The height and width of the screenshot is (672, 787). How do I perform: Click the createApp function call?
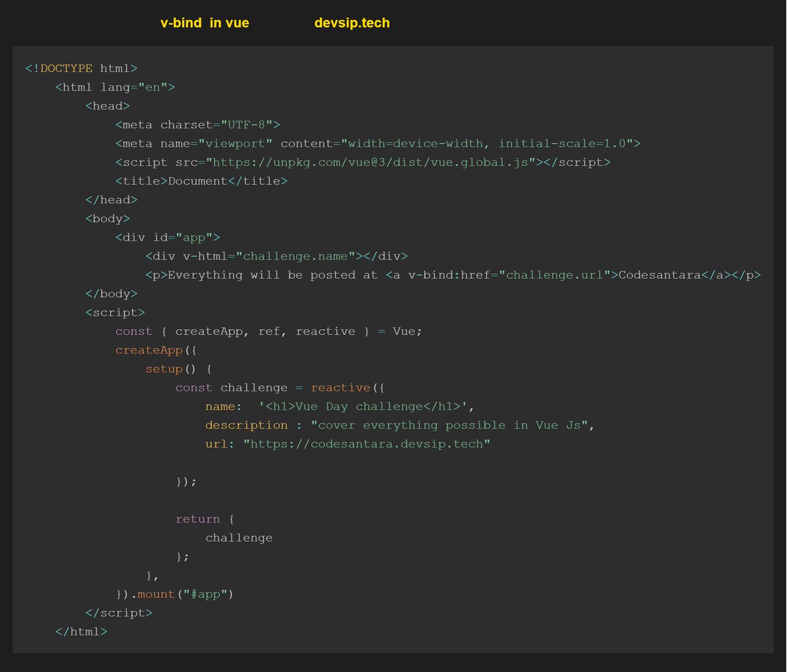click(148, 349)
